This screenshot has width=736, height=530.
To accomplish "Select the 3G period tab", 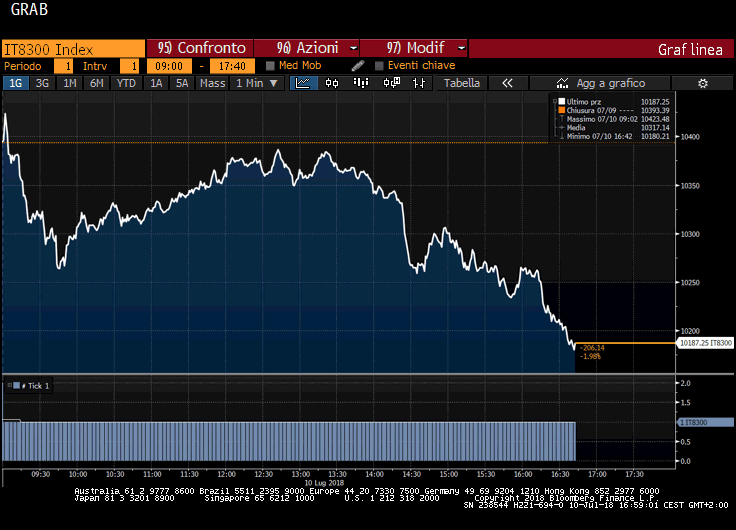I will [x=42, y=83].
